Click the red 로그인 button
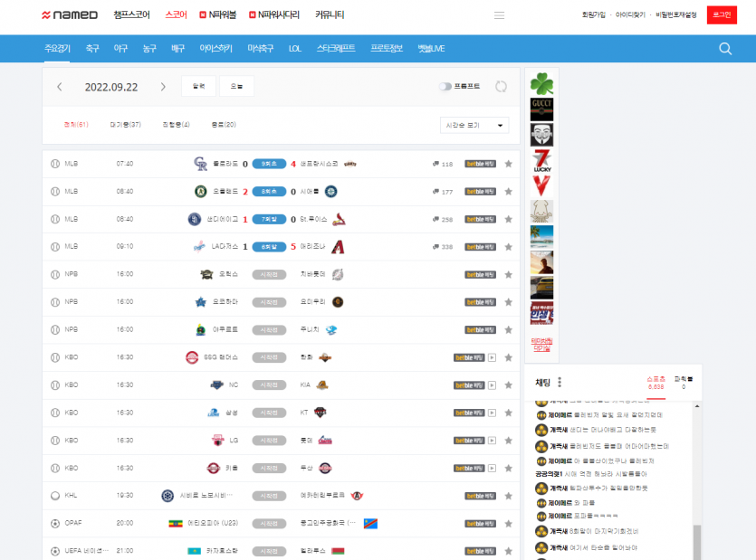The height and width of the screenshot is (560, 756). click(721, 15)
